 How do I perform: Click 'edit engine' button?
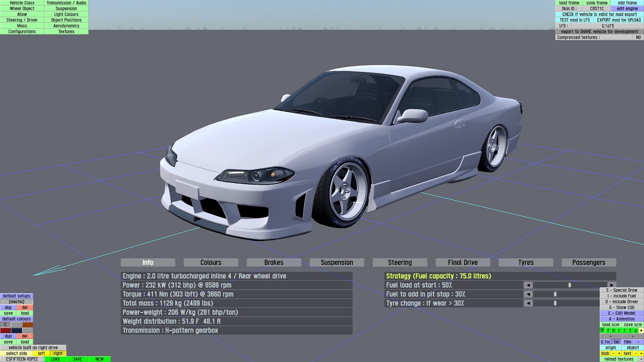click(627, 9)
